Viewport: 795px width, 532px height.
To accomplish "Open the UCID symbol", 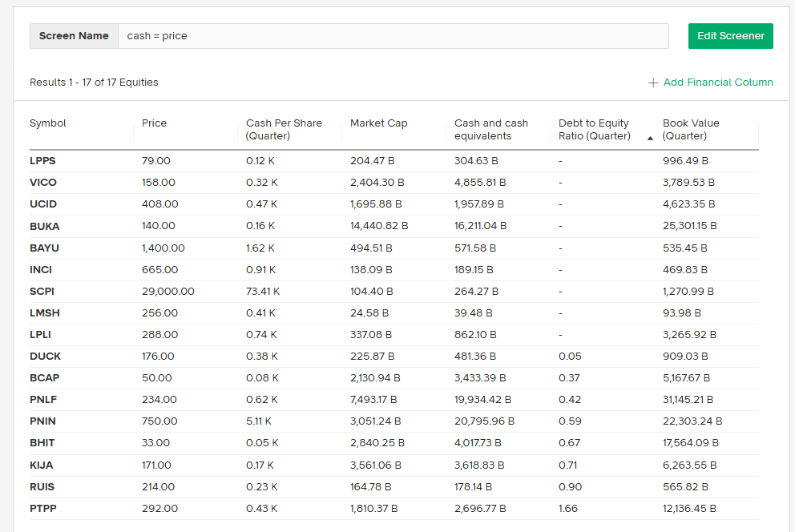I will [43, 204].
